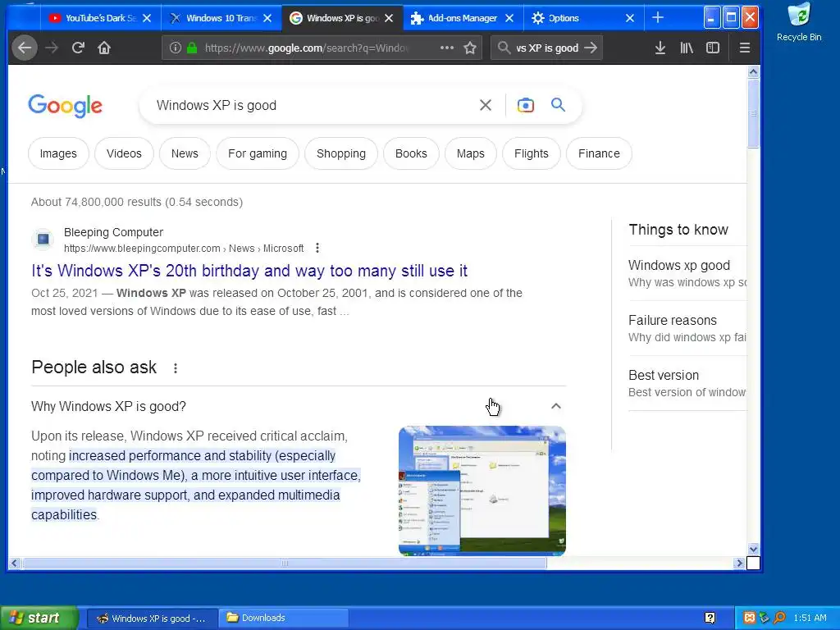The height and width of the screenshot is (630, 840).
Task: Toggle the sidebar view icon
Action: click(713, 48)
